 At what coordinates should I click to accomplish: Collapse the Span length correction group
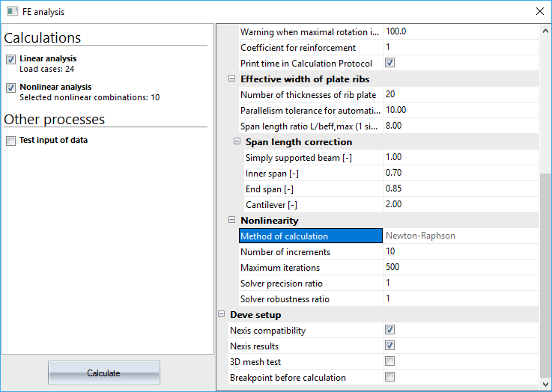pos(237,141)
